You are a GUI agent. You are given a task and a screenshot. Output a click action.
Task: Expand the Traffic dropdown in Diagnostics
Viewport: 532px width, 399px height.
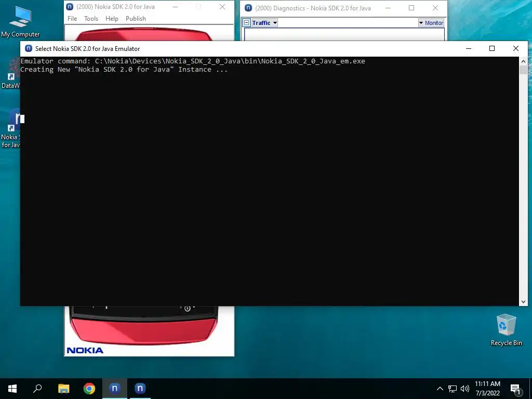click(x=275, y=23)
